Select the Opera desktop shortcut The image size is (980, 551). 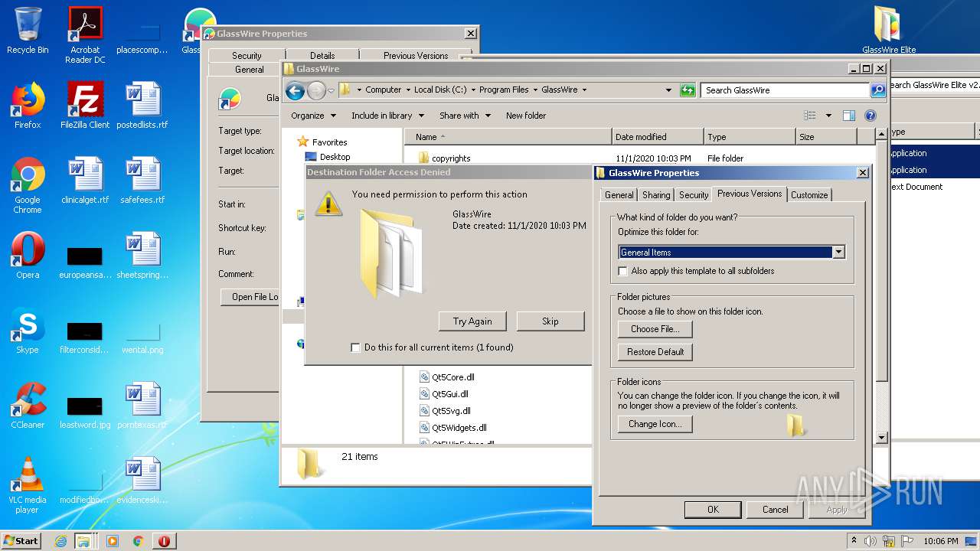point(28,256)
